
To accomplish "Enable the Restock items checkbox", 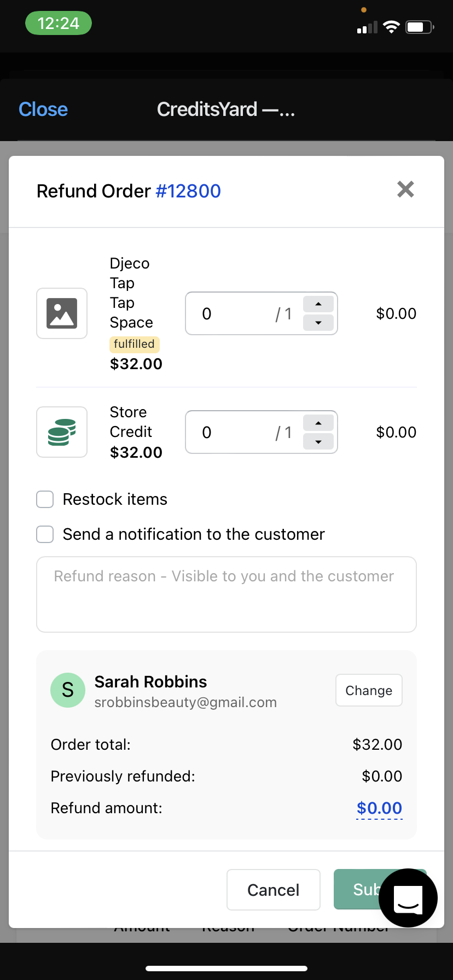I will tap(45, 499).
